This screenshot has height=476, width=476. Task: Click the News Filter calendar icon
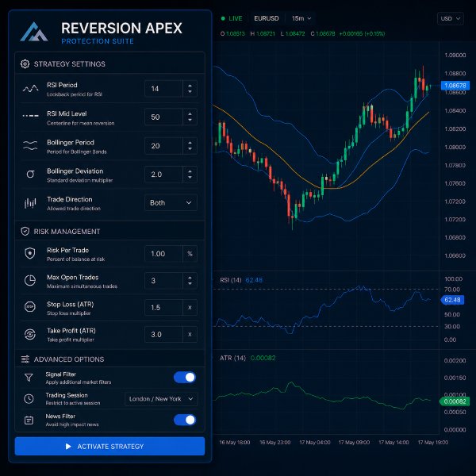pyautogui.click(x=29, y=420)
